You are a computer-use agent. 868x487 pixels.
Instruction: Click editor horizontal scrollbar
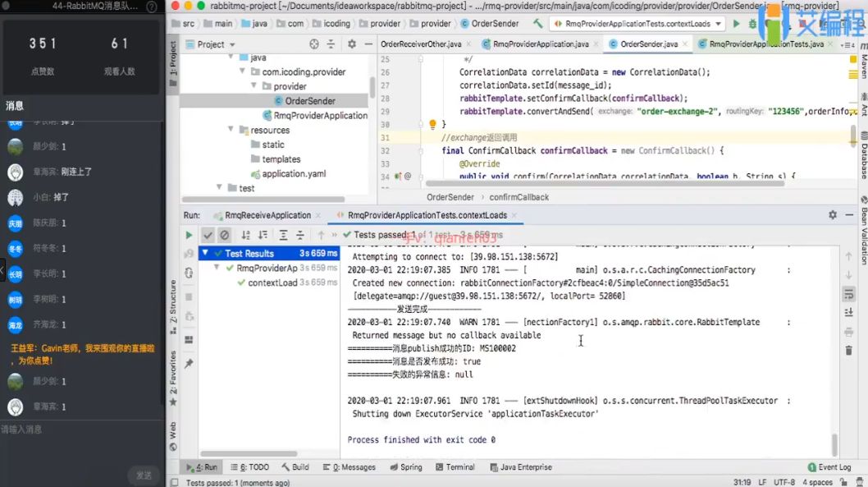click(x=605, y=183)
